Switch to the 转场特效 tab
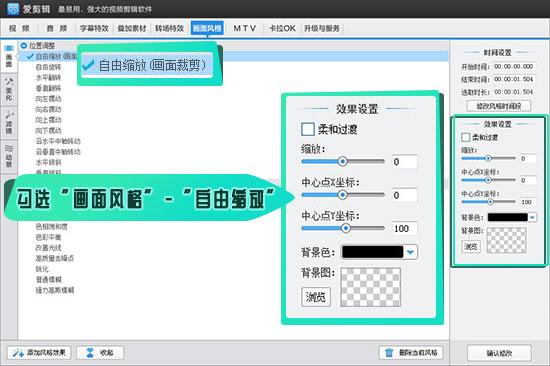 tap(169, 28)
